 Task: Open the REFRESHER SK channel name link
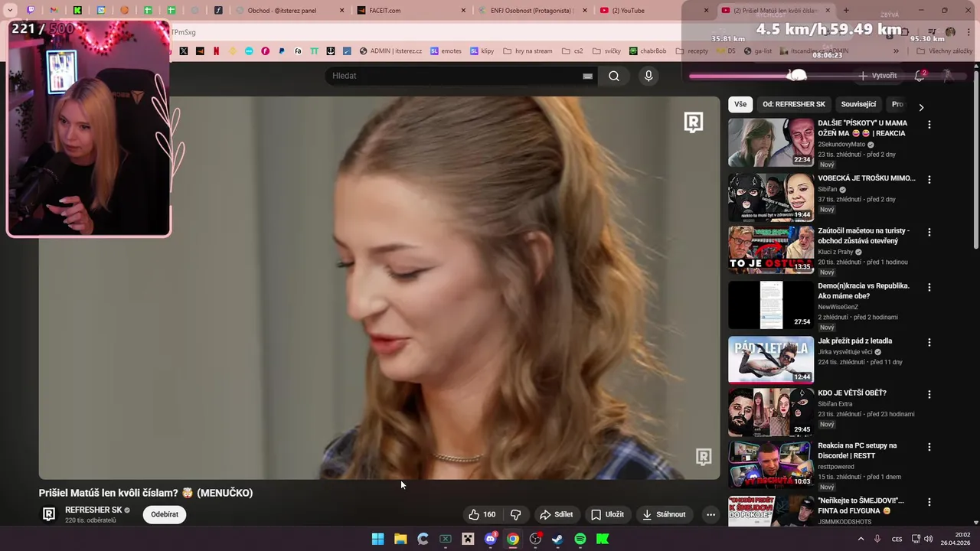[x=93, y=510]
